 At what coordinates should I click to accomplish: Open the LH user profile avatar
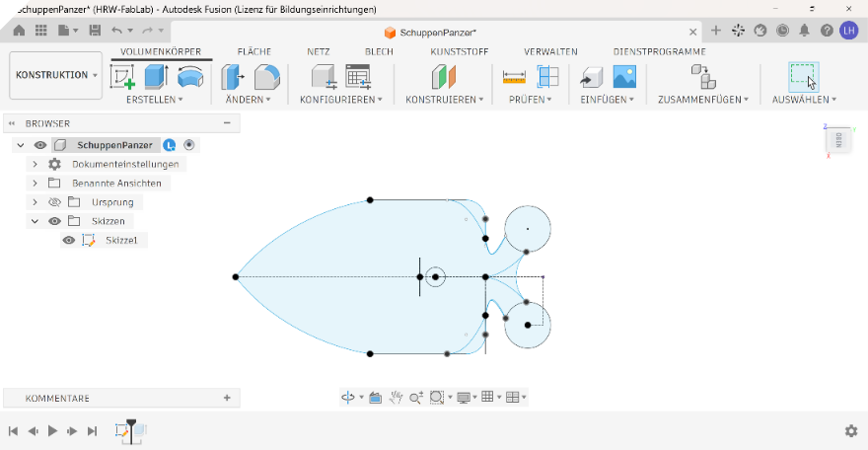click(848, 31)
